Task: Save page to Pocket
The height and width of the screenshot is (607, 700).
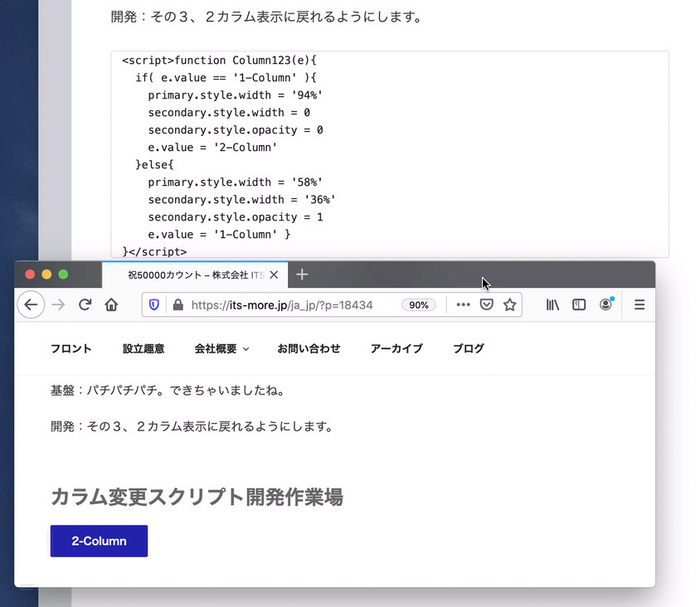Action: point(487,304)
